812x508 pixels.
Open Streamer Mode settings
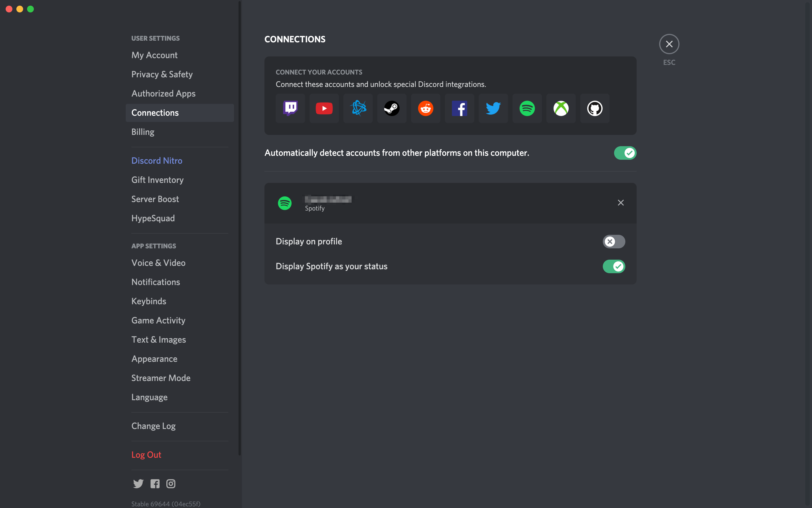point(180,378)
